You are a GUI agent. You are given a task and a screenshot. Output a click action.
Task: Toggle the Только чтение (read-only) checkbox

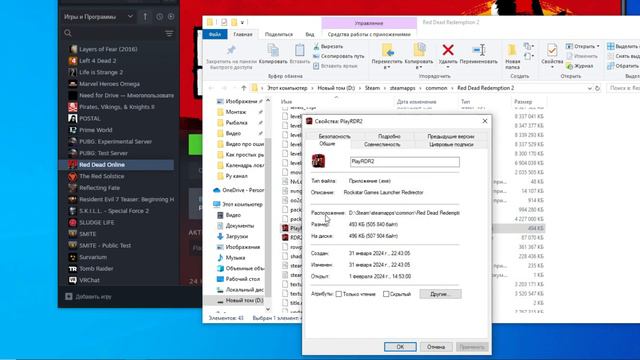(x=338, y=294)
